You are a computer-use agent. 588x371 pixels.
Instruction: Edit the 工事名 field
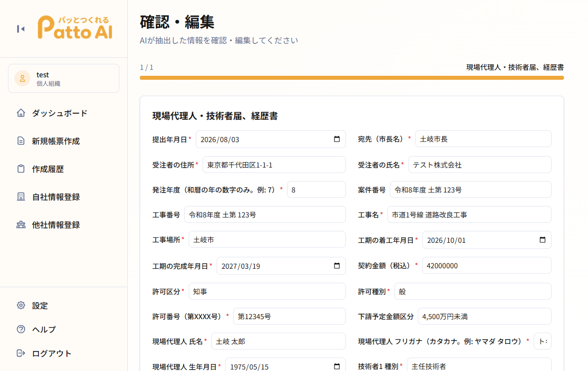(469, 214)
